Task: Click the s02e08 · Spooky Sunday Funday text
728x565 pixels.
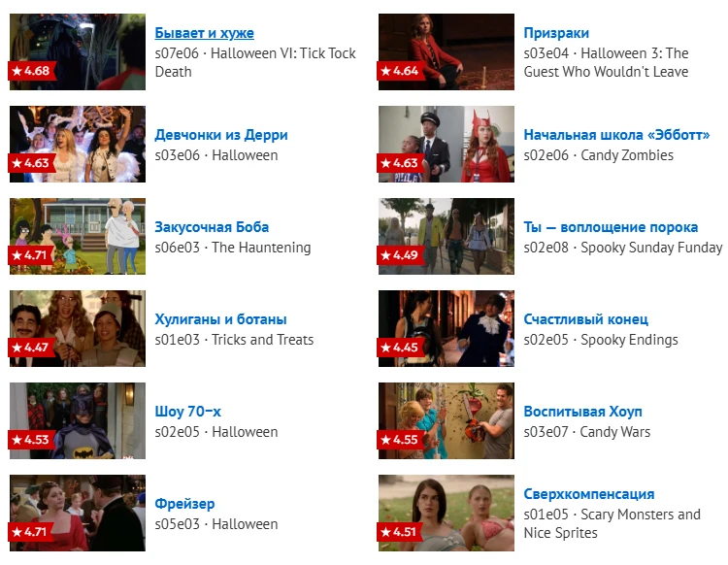Action: pyautogui.click(x=623, y=248)
